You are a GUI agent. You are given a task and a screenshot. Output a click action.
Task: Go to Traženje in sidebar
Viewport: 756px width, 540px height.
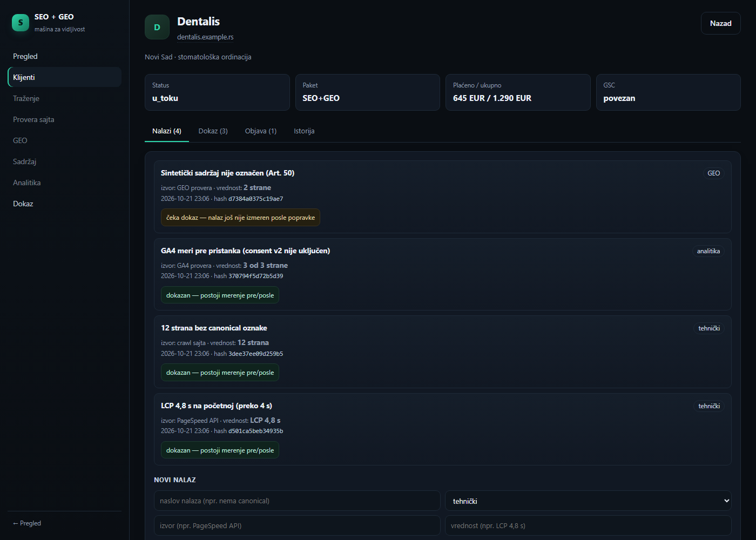[x=65, y=98]
